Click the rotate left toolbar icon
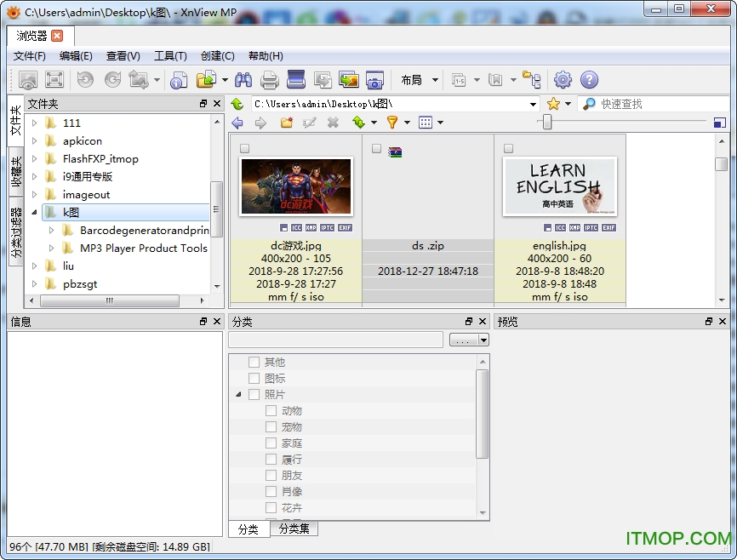737x560 pixels. pos(83,80)
